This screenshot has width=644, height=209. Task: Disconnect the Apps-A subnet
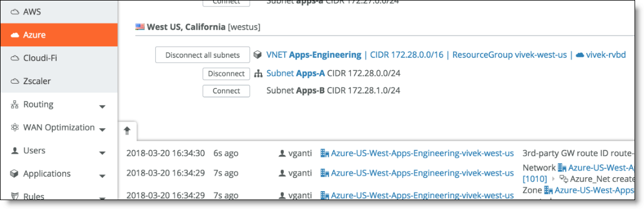coord(226,74)
